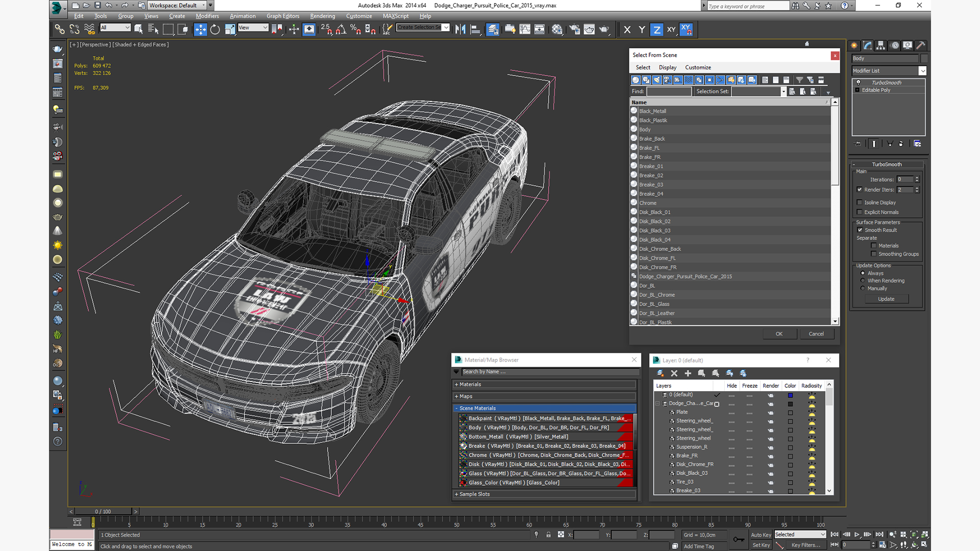The width and height of the screenshot is (980, 551).
Task: Expand Editable Poly in modifier stack
Action: 857,90
